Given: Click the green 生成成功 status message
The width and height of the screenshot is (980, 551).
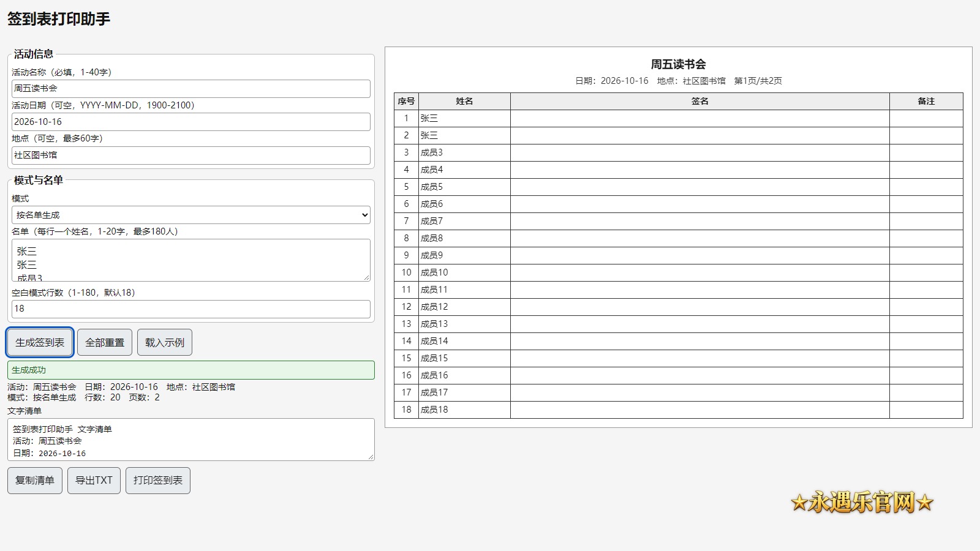Looking at the screenshot, I should coord(191,370).
